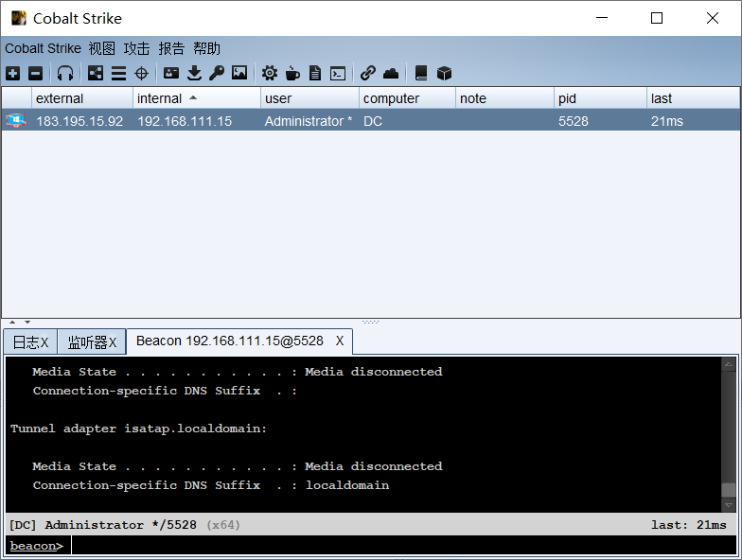Open credentials with the ID card icon
Screen dimensions: 742x560
click(x=170, y=73)
